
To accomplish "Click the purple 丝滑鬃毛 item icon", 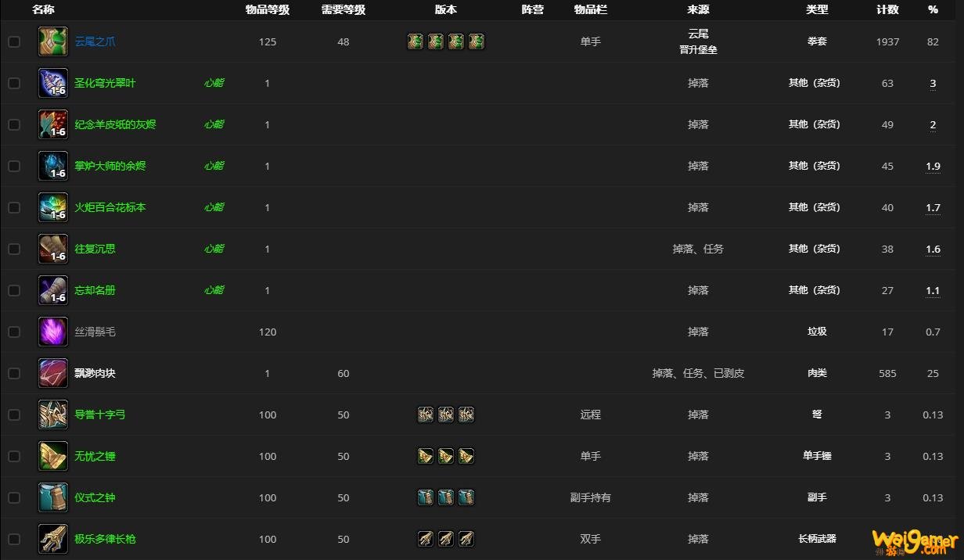I will click(53, 332).
